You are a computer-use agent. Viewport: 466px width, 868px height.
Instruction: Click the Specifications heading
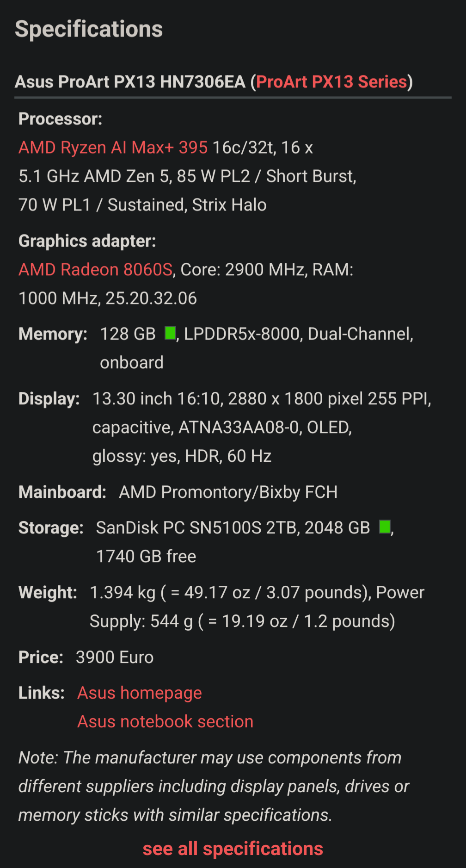click(x=89, y=29)
